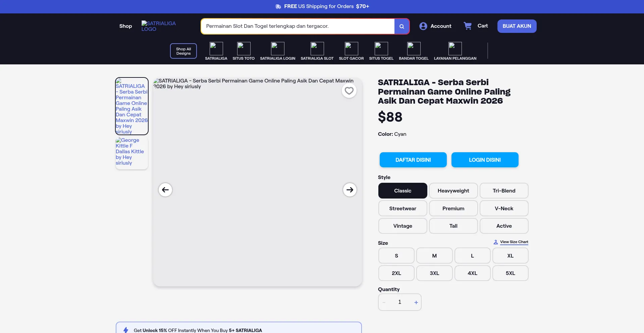The width and height of the screenshot is (644, 333).
Task: Click the quantity value field
Action: tap(400, 302)
